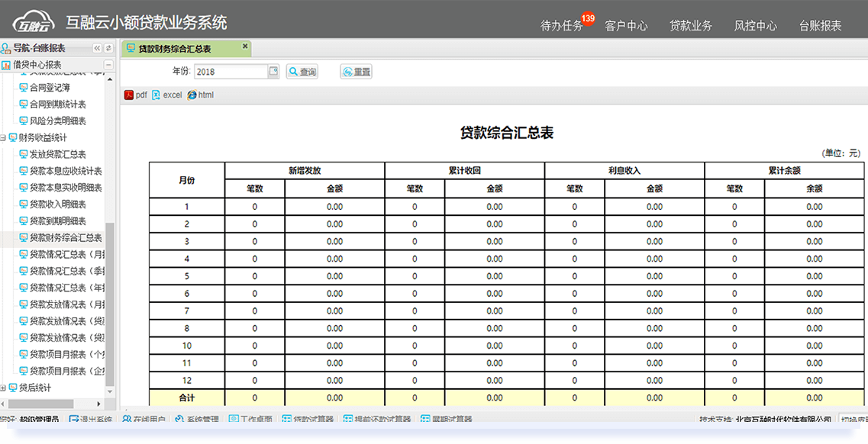Open 贷款发放情况表（月 report

66,304
